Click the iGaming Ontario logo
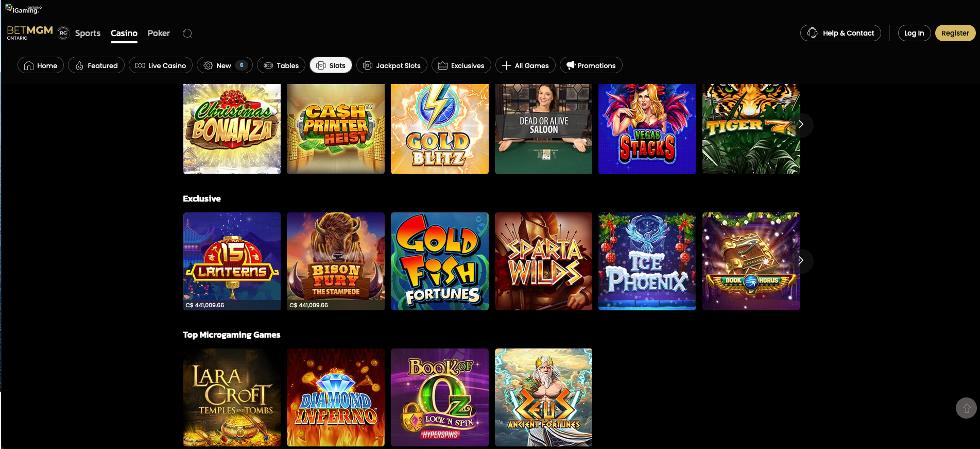 pyautogui.click(x=24, y=9)
